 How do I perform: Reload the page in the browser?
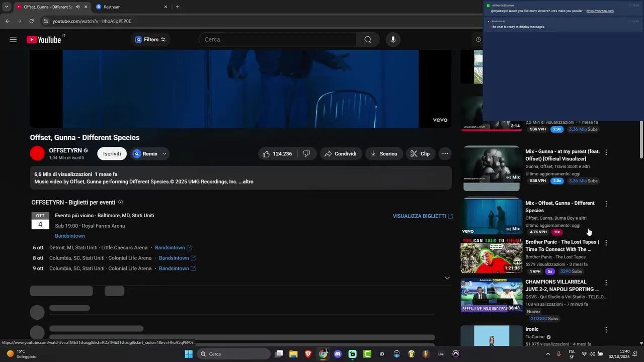31,21
